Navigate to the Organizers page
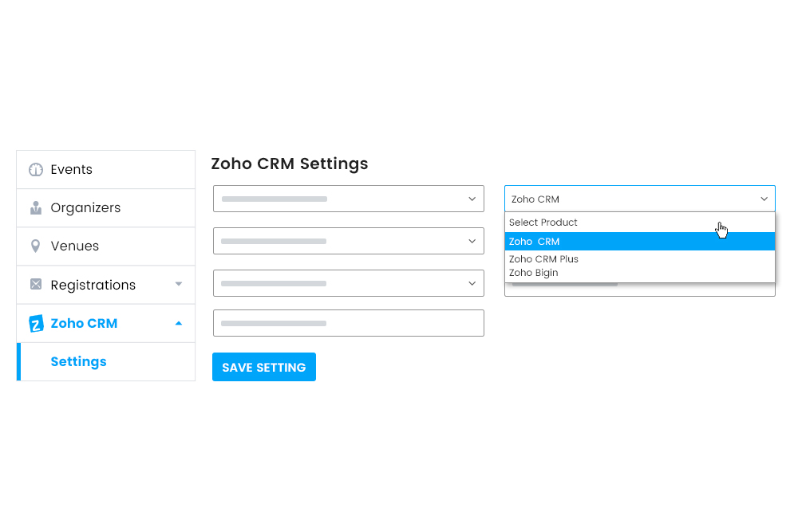This screenshot has height=532, width=798. tap(85, 207)
